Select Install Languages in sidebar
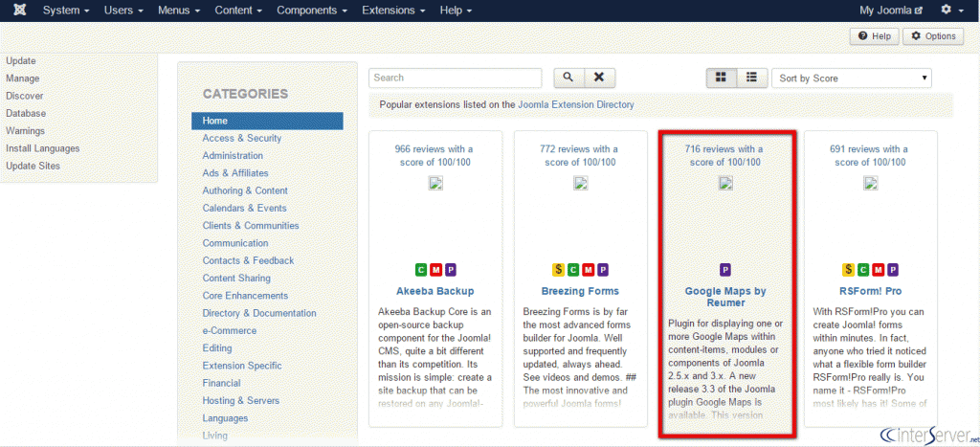The height and width of the screenshot is (447, 980). click(x=42, y=148)
